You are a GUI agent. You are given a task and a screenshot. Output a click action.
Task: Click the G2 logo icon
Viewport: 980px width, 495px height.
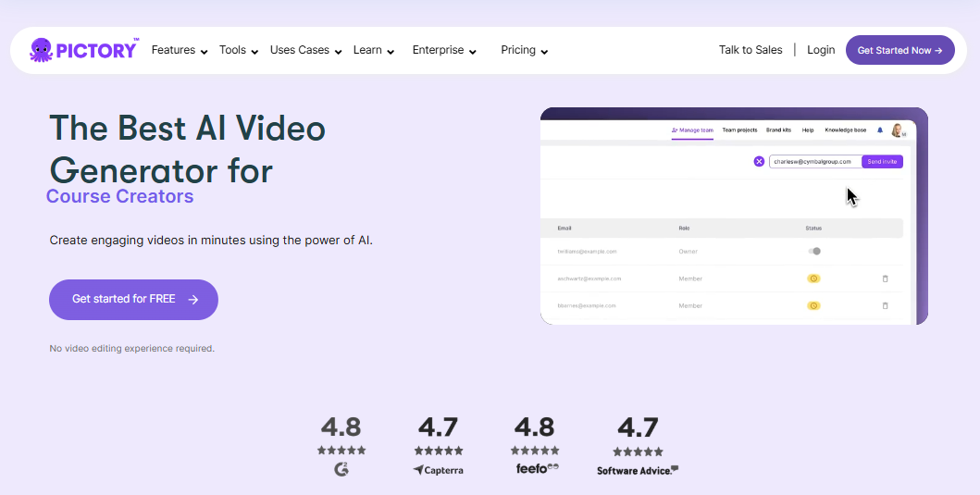coord(341,469)
